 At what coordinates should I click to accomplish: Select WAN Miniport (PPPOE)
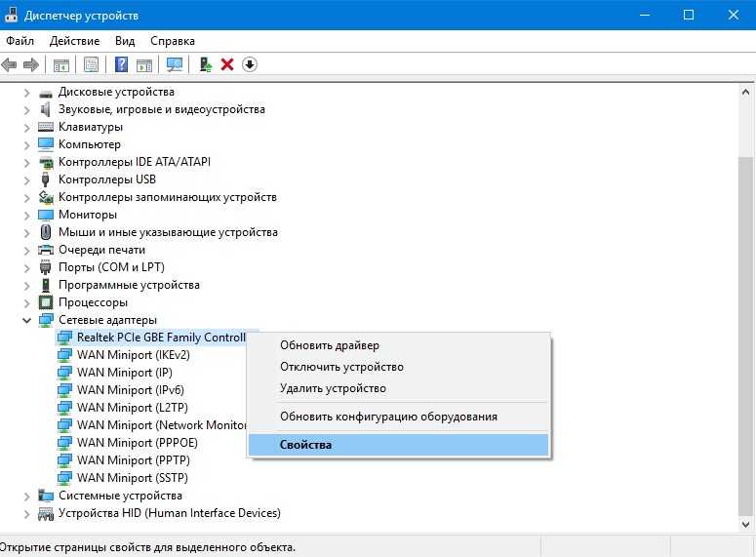click(138, 443)
